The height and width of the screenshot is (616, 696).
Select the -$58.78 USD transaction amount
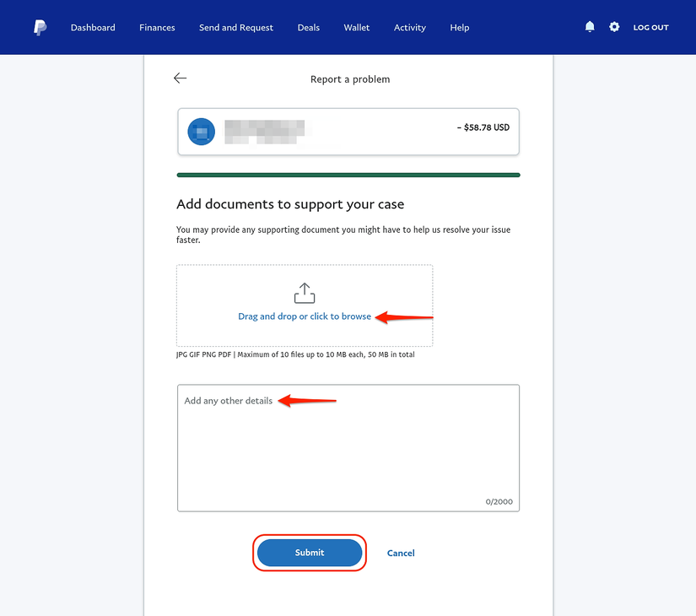483,128
